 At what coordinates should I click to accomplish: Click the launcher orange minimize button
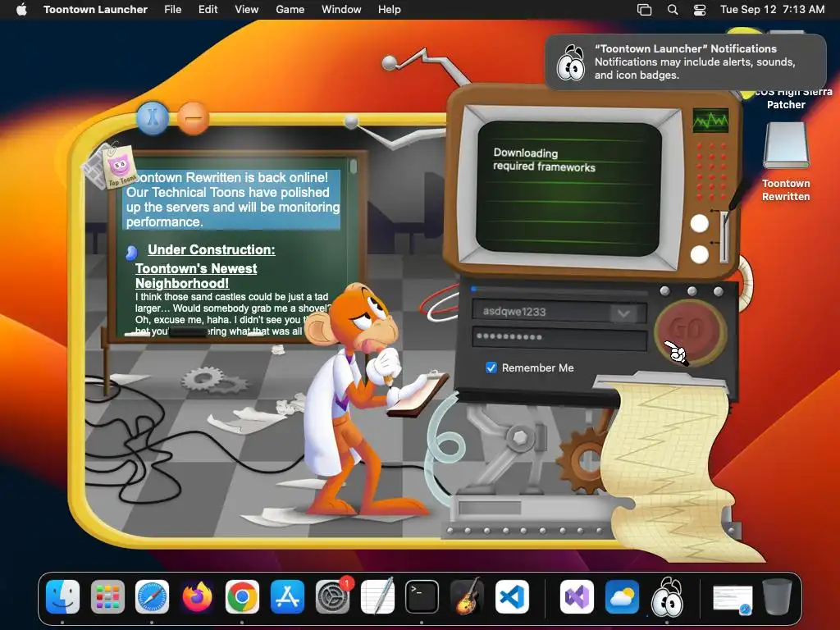193,118
